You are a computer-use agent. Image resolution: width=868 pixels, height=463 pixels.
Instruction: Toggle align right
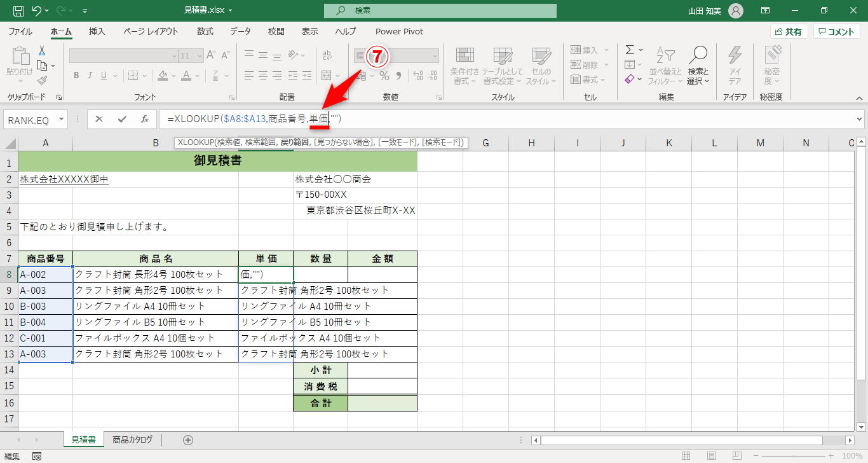click(x=278, y=76)
